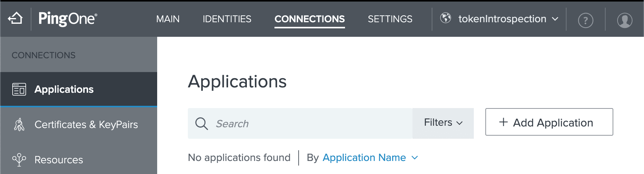Click the plus icon on Add Application
The width and height of the screenshot is (644, 174).
point(503,122)
